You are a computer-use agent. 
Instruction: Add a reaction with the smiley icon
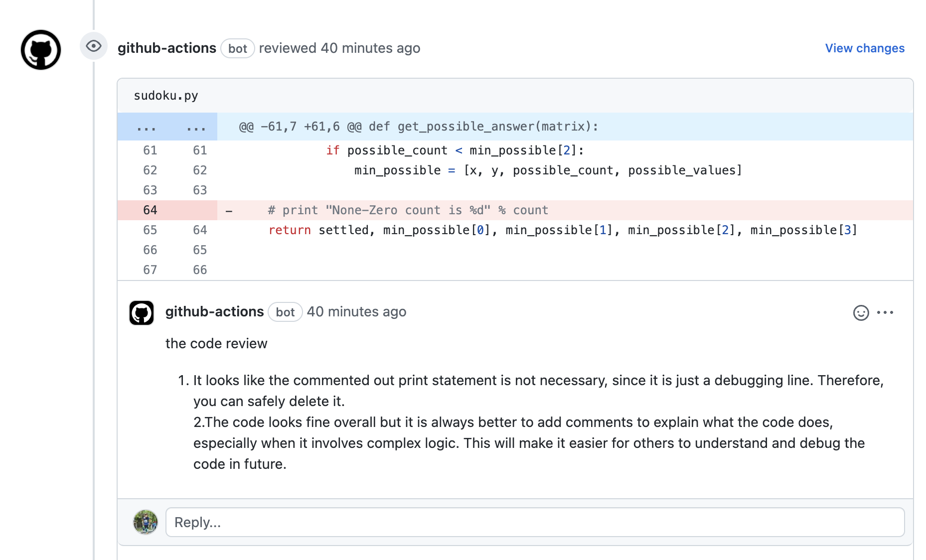pos(861,313)
